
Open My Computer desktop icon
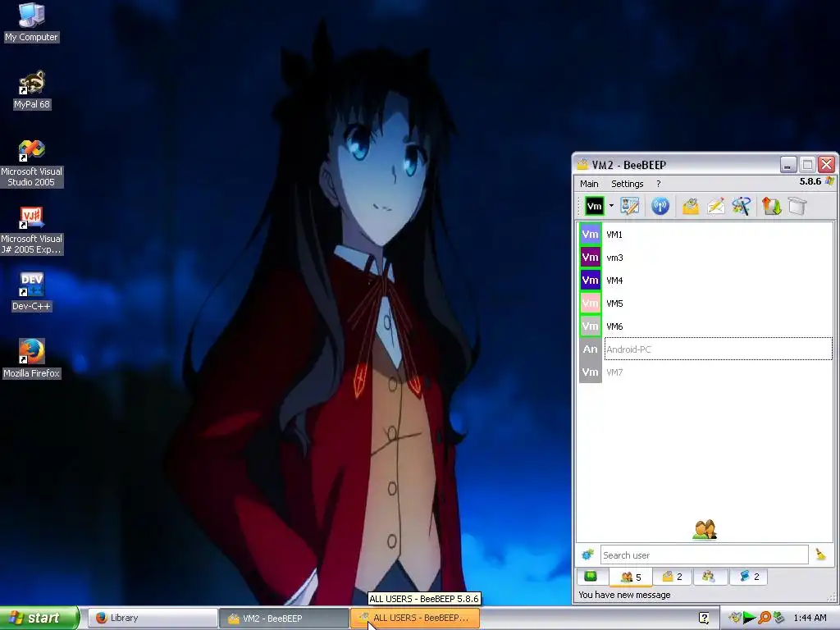32,22
